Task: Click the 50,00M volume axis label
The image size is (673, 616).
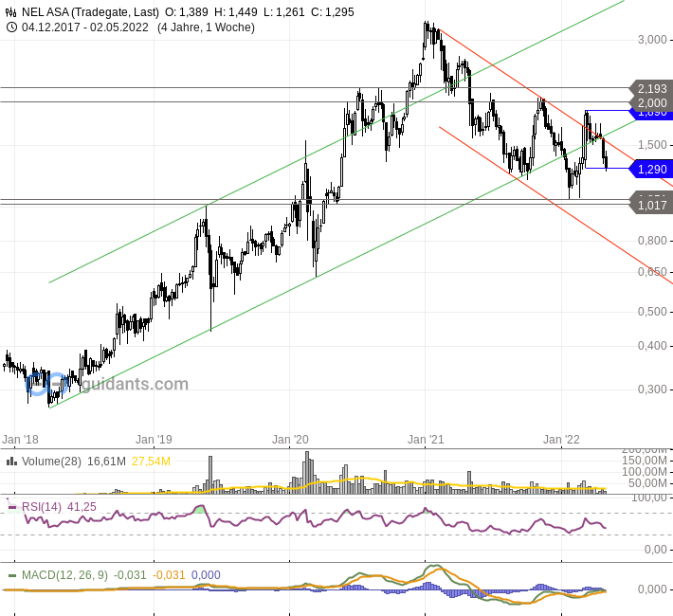Action: click(647, 483)
